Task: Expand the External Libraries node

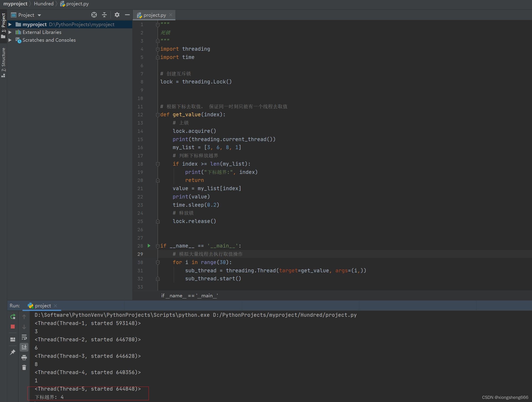Action: coord(10,32)
